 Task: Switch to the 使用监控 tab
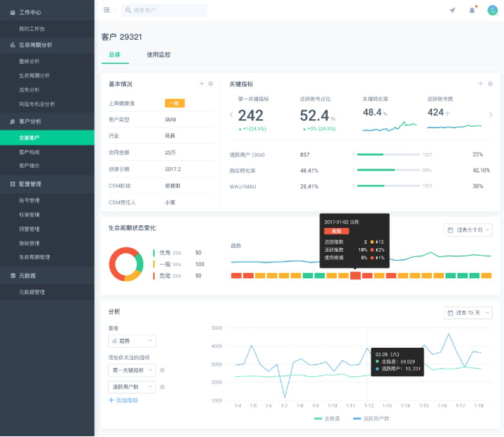(x=158, y=55)
